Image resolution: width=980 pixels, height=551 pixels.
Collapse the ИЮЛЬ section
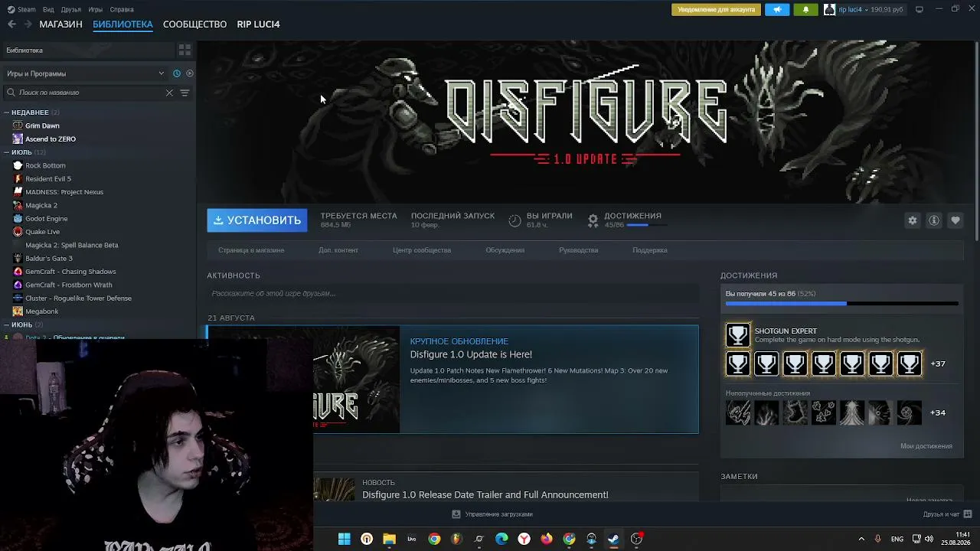(6, 152)
